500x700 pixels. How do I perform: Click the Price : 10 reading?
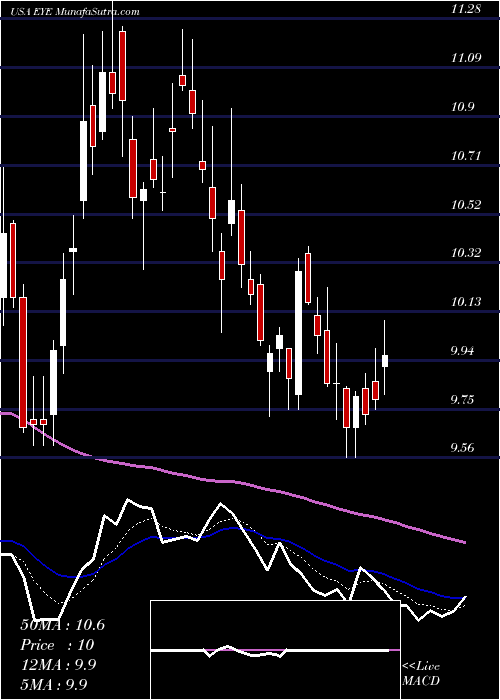pos(57,645)
